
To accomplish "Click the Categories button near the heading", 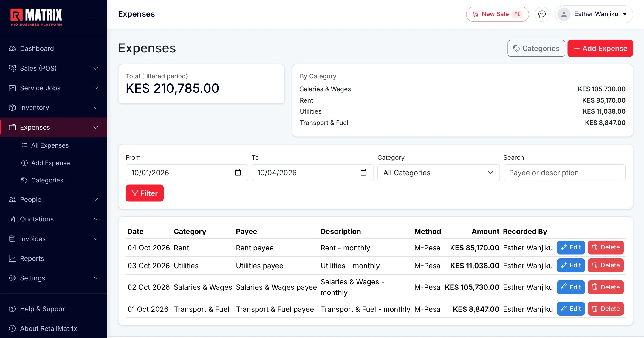I will pyautogui.click(x=536, y=48).
